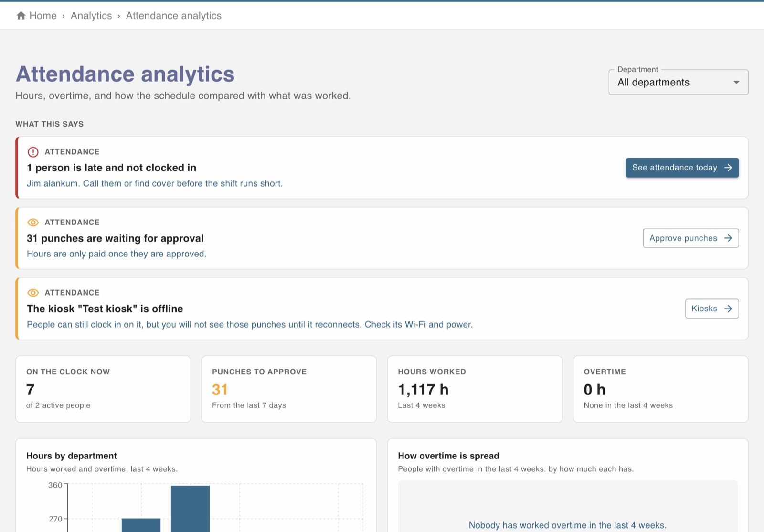764x532 pixels.
Task: Click the red alert icon on late-person card
Action: click(33, 152)
